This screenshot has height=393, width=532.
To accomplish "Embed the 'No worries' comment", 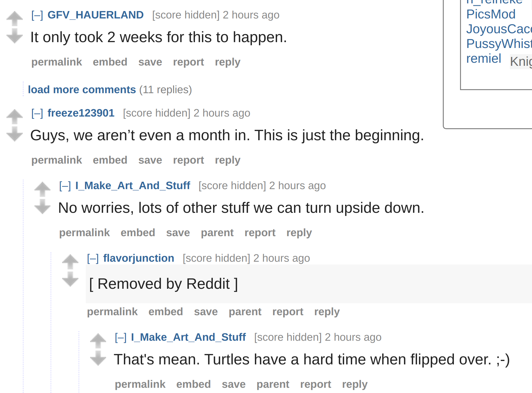I will coord(138,233).
